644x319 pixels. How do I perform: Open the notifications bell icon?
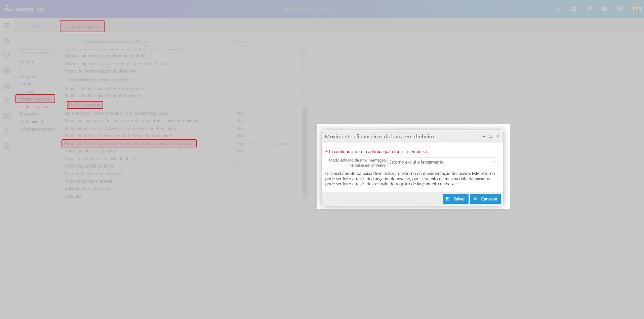pos(589,9)
